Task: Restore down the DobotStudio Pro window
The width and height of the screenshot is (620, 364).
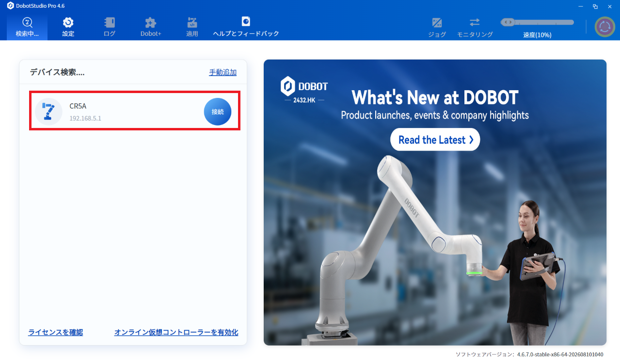Action: click(595, 6)
